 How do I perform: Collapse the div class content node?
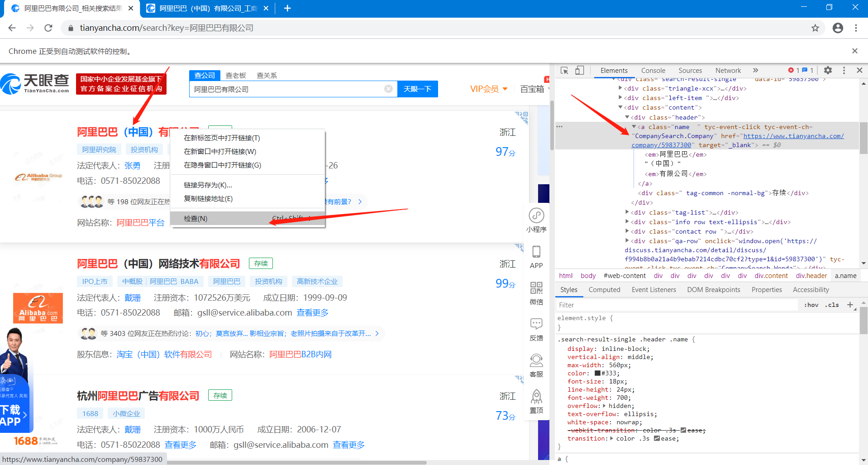tap(620, 107)
